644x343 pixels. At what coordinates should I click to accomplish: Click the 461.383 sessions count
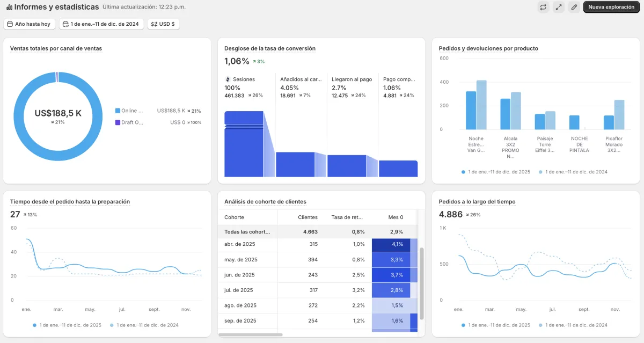coord(235,96)
